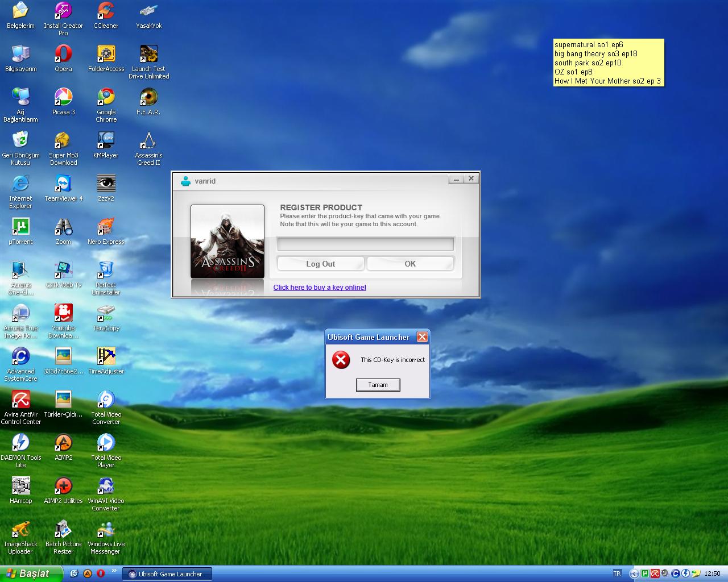Screen dimensions: 728x582
Task: Expand hidden system tray icons
Action: pos(634,573)
